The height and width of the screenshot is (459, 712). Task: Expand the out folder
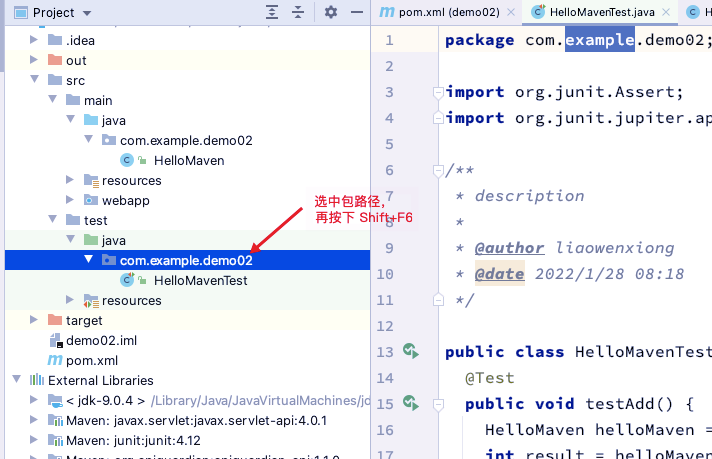[x=34, y=60]
